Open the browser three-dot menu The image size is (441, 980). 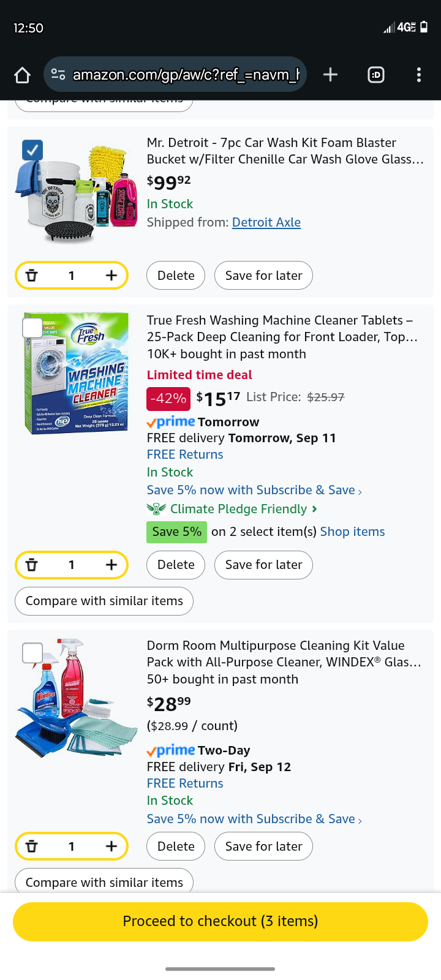[x=419, y=75]
